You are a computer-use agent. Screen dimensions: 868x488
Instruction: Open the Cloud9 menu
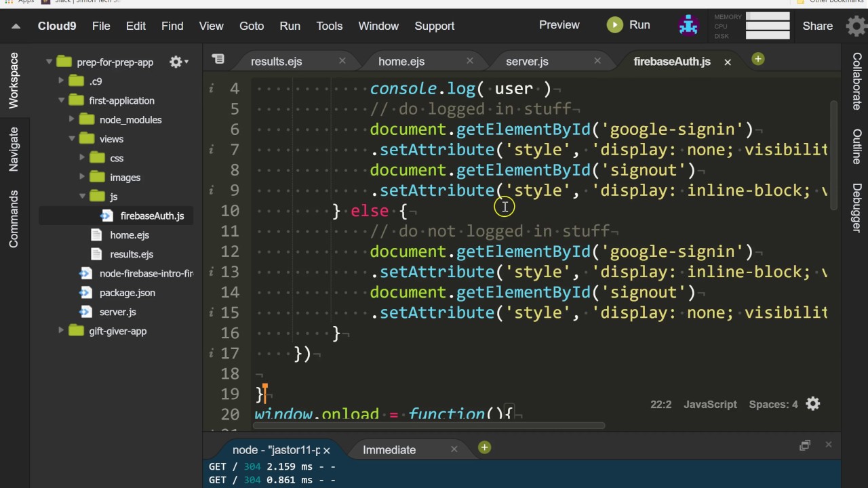tap(56, 26)
